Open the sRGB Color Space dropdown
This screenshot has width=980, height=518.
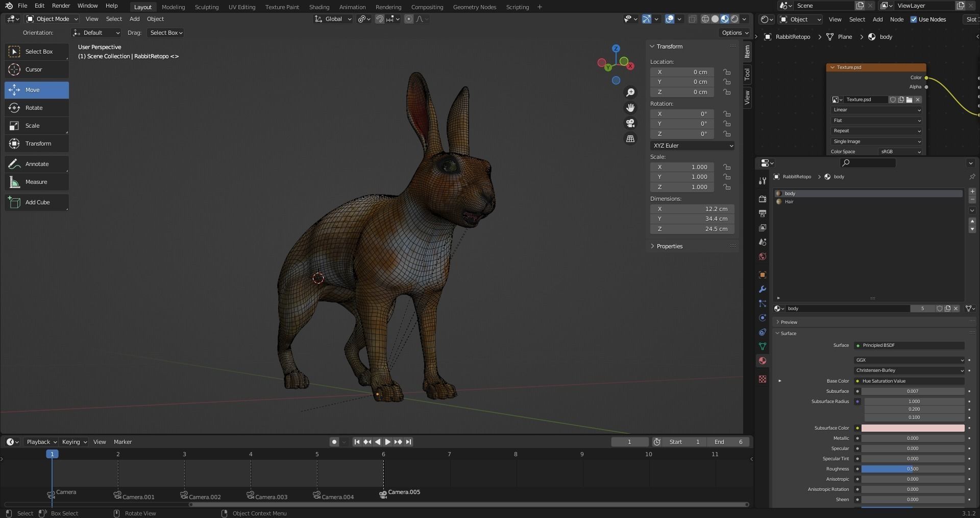coord(901,152)
